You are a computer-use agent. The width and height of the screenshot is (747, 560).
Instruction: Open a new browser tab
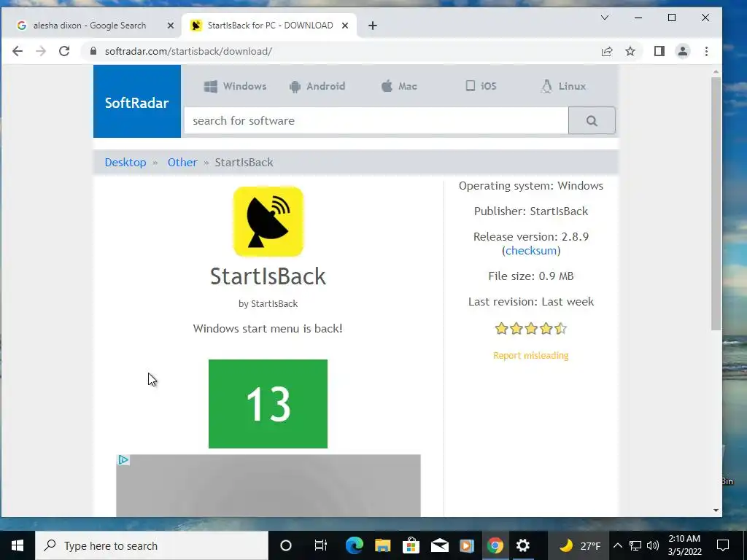coord(373,26)
